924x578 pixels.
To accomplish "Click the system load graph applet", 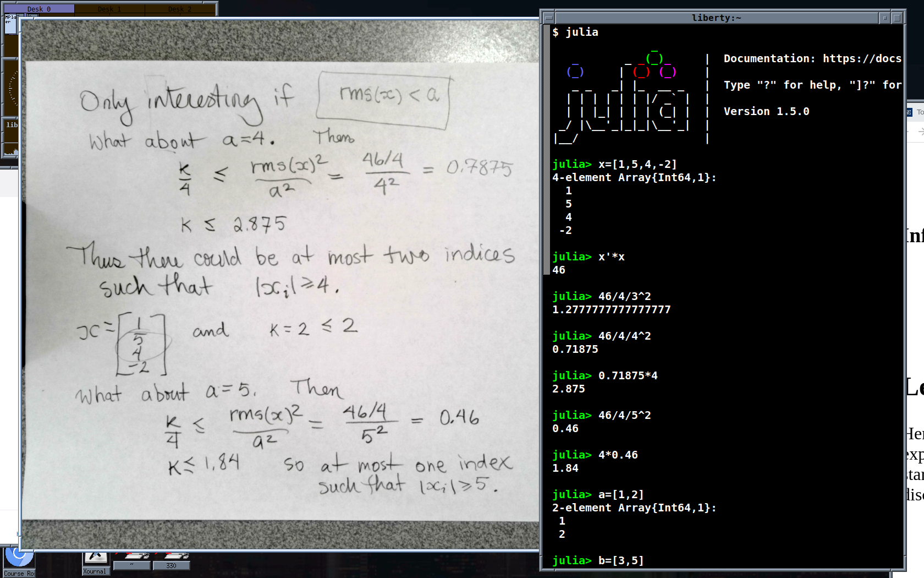I will [11, 150].
